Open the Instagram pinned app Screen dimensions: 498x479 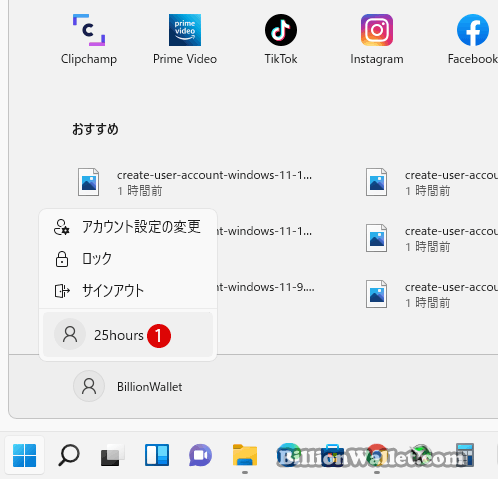point(377,39)
